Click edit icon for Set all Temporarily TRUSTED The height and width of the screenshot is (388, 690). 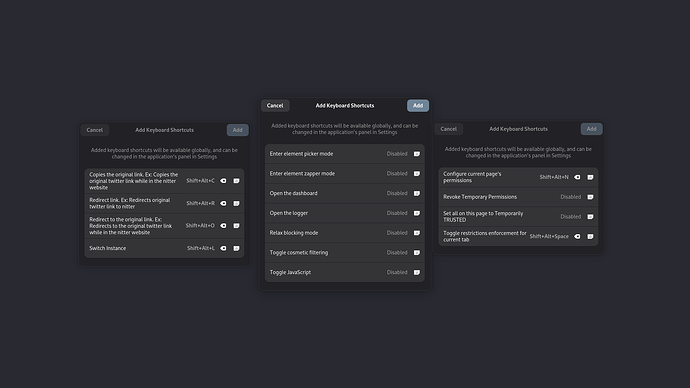(x=590, y=216)
